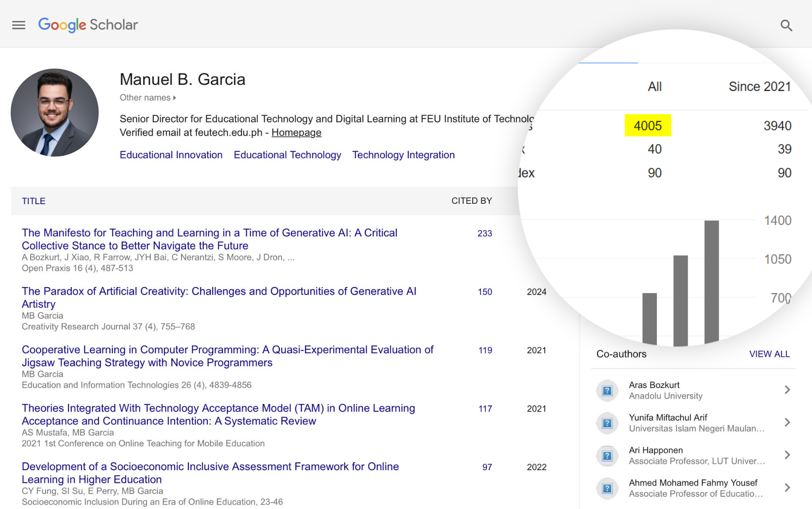Select the All citations tab
The width and height of the screenshot is (812, 509).
point(655,86)
